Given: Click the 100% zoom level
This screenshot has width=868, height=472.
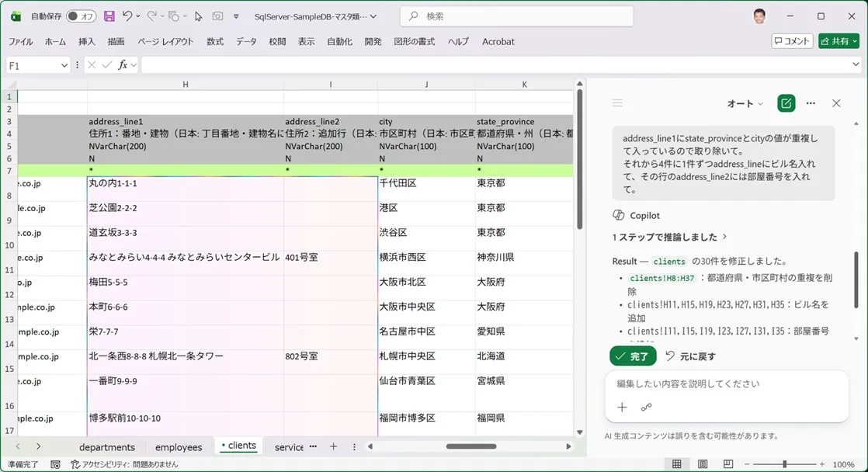Looking at the screenshot, I should tap(844, 464).
